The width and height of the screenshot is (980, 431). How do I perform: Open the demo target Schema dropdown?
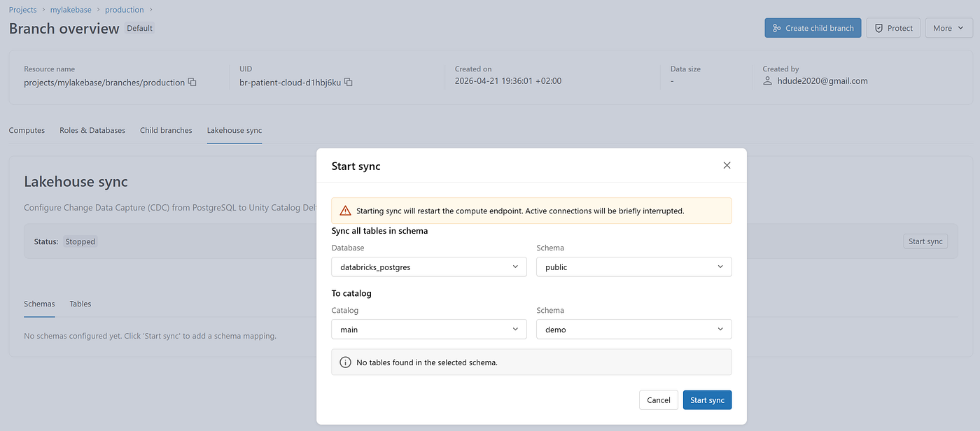pyautogui.click(x=634, y=329)
